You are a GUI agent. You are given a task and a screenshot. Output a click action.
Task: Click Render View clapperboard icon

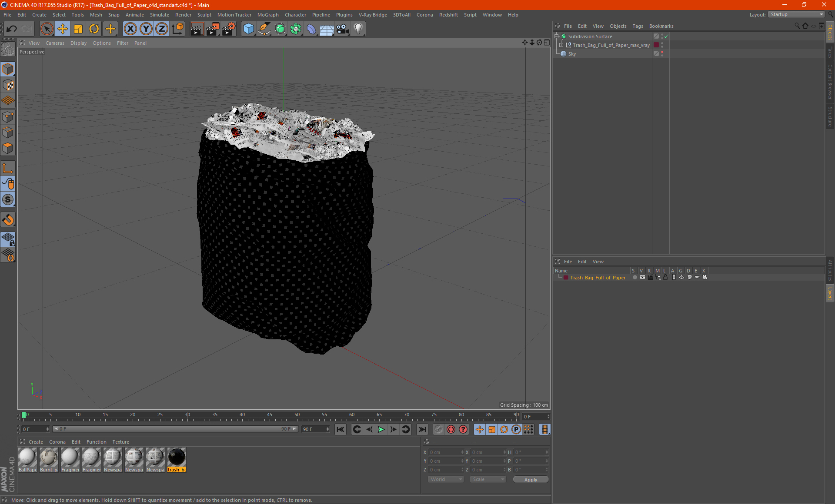197,29
